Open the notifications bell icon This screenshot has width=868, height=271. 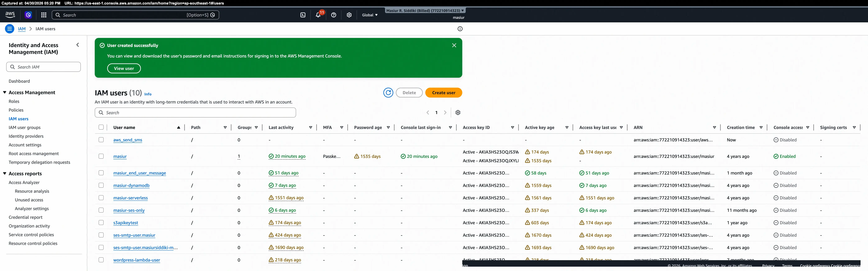(318, 15)
